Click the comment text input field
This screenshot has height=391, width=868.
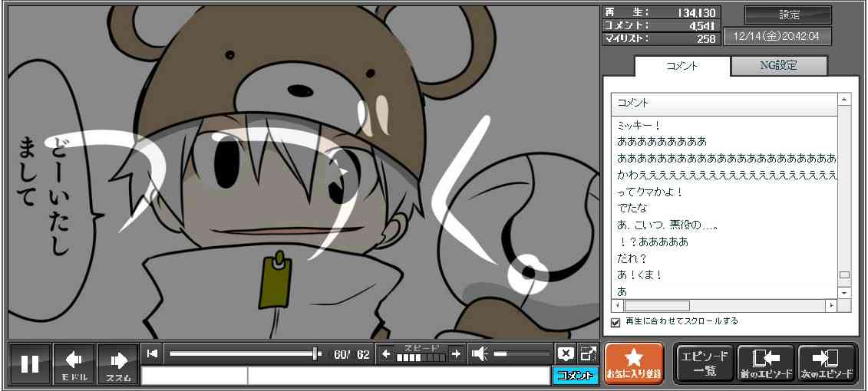tap(398, 376)
